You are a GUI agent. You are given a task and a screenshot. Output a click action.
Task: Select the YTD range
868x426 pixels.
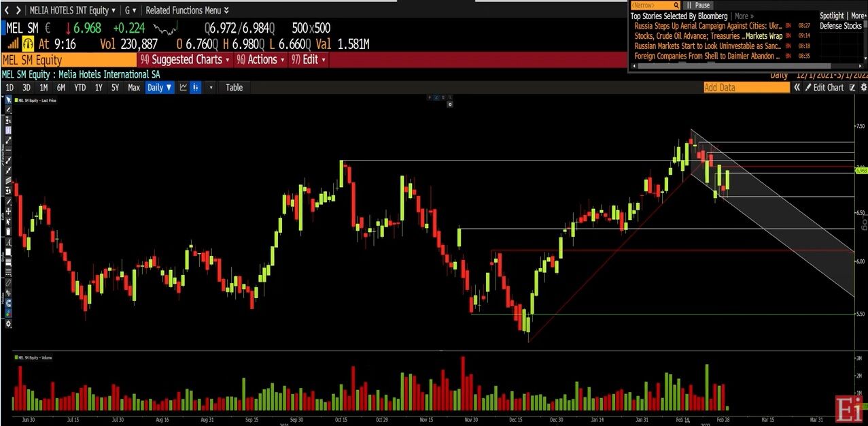(x=80, y=87)
